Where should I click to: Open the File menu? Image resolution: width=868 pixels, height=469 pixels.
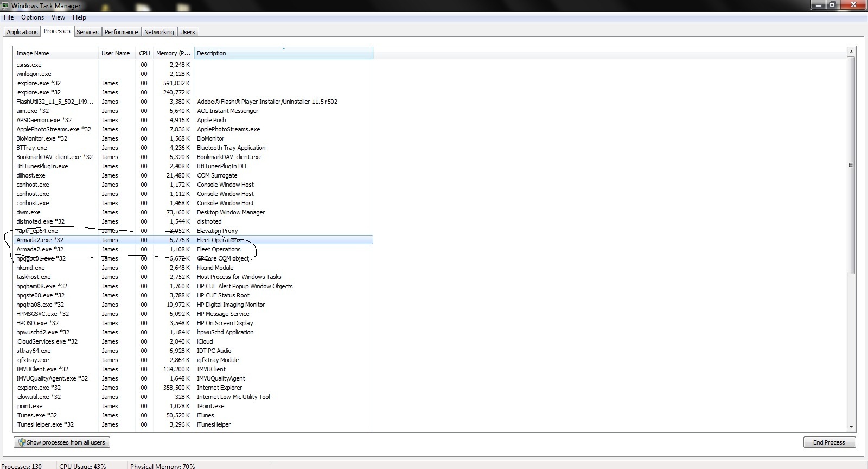pos(9,17)
